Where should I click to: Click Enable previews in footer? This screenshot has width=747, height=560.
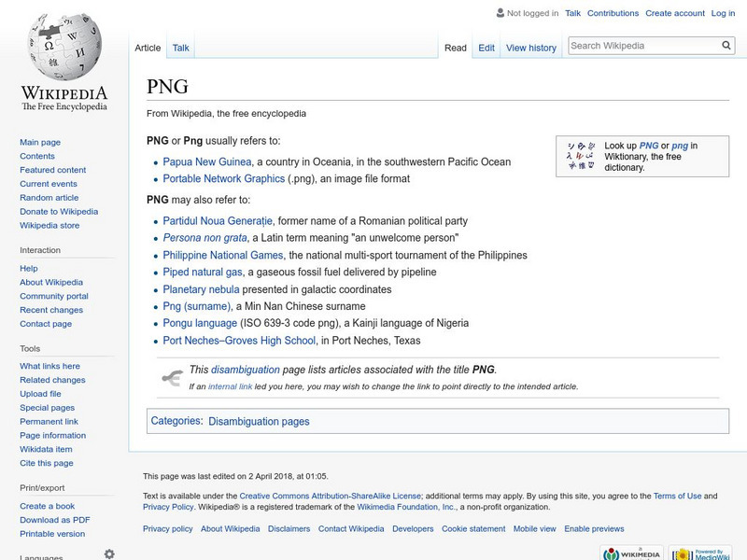(594, 528)
